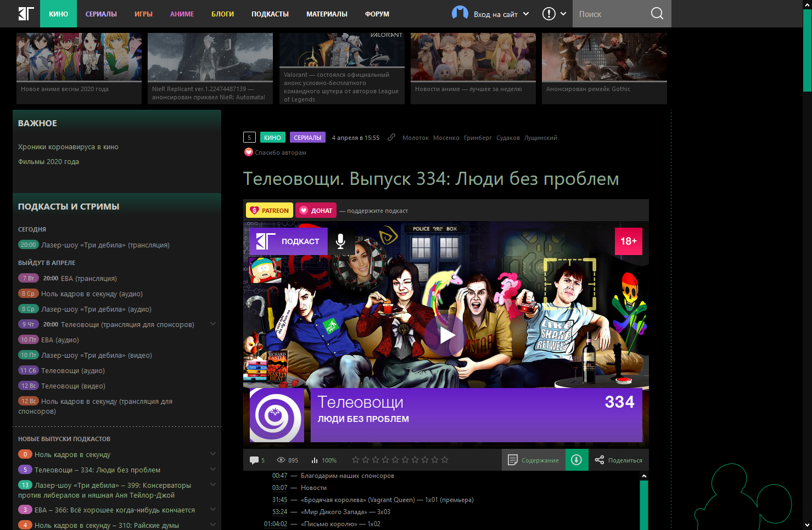Click the comments bubble icon under player
The width and height of the screenshot is (812, 530).
click(x=254, y=460)
